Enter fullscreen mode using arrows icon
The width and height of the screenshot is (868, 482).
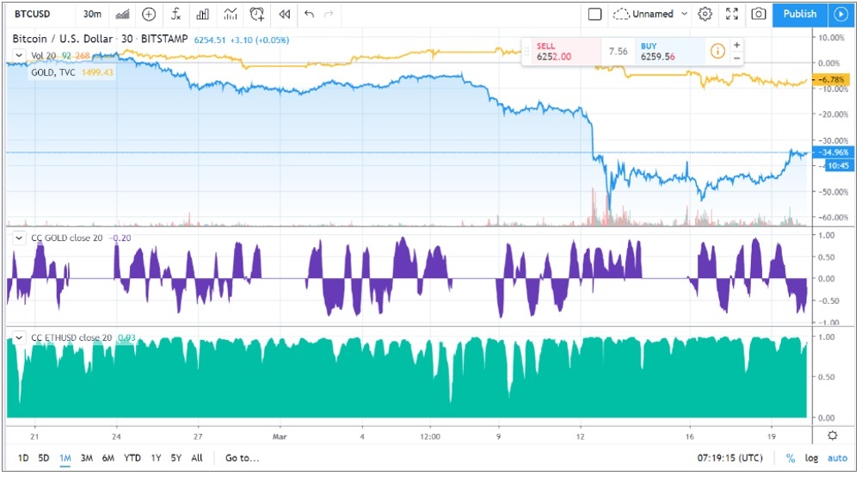732,14
